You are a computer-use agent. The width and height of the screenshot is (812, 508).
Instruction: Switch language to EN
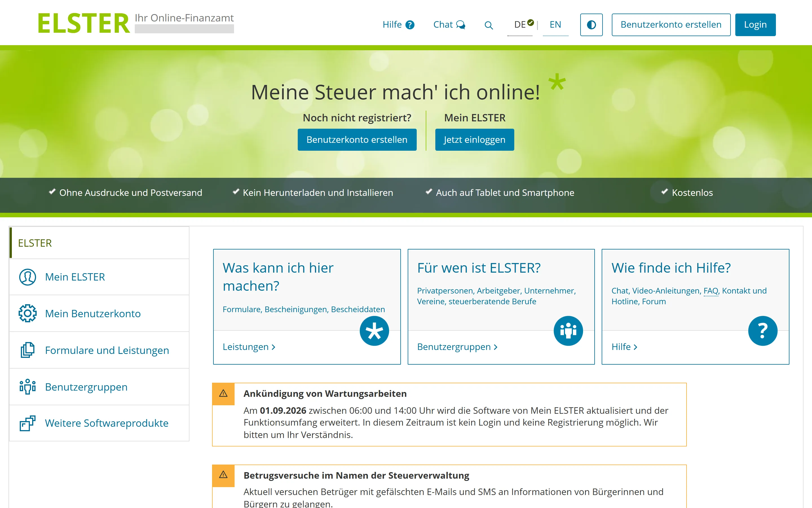pos(555,25)
